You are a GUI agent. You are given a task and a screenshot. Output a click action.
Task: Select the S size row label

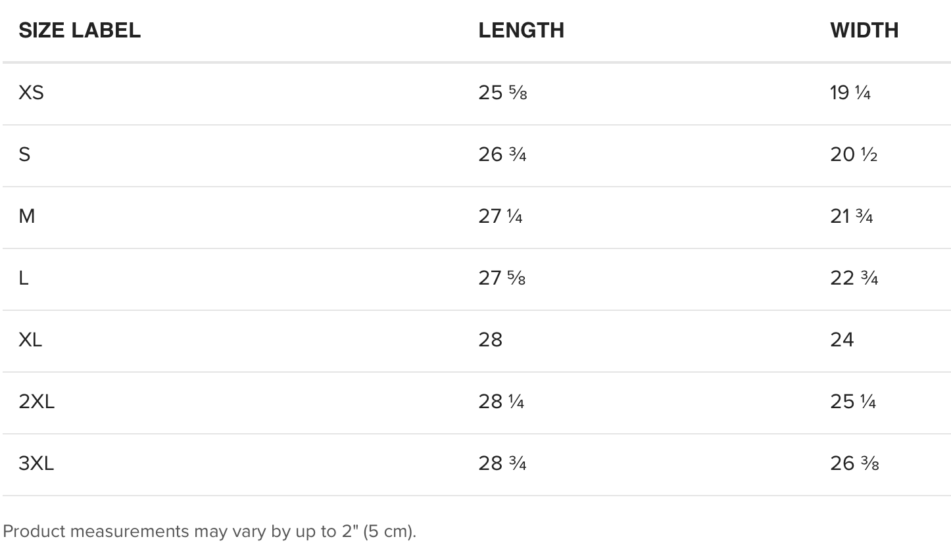click(x=24, y=154)
